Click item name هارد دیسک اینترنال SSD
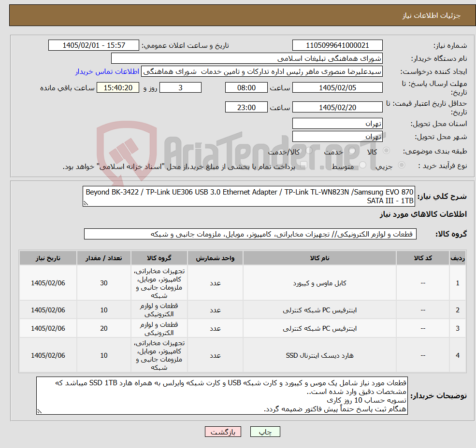The width and height of the screenshot is (476, 448). tap(319, 355)
